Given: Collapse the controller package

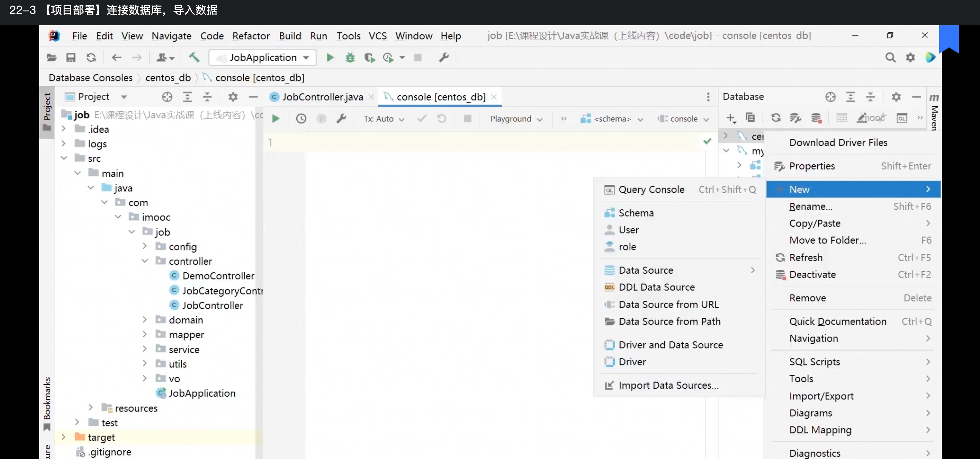Looking at the screenshot, I should click(x=144, y=261).
